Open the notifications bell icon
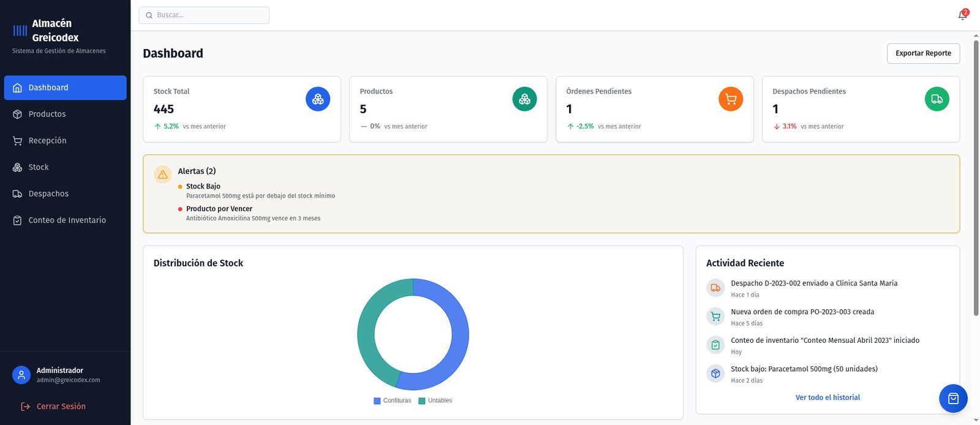Screen dimensions: 980x425 pyautogui.click(x=962, y=15)
